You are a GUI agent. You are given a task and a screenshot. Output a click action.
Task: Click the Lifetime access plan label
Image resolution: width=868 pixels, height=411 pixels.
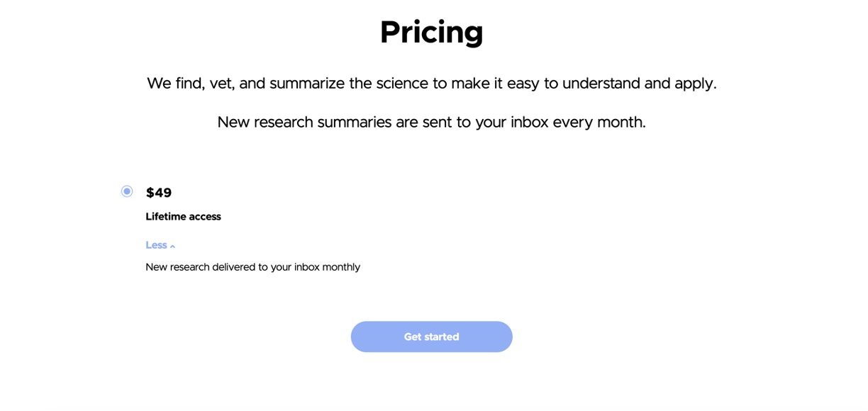tap(183, 217)
